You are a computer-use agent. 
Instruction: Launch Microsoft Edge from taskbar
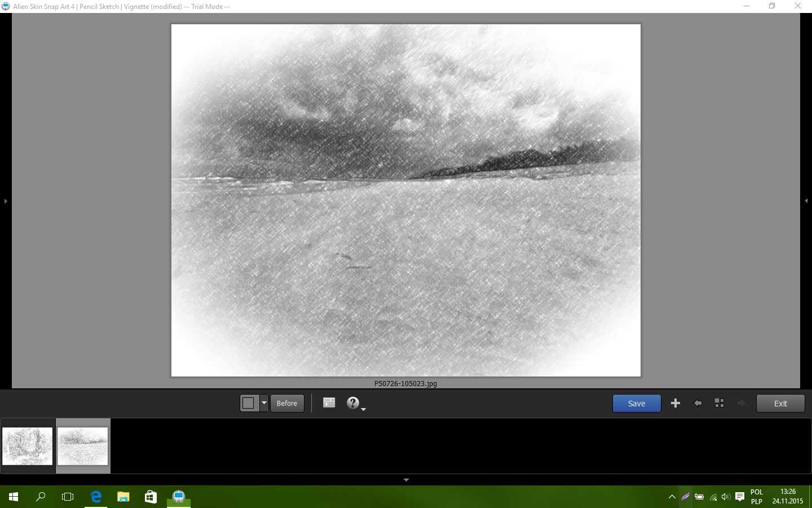96,497
